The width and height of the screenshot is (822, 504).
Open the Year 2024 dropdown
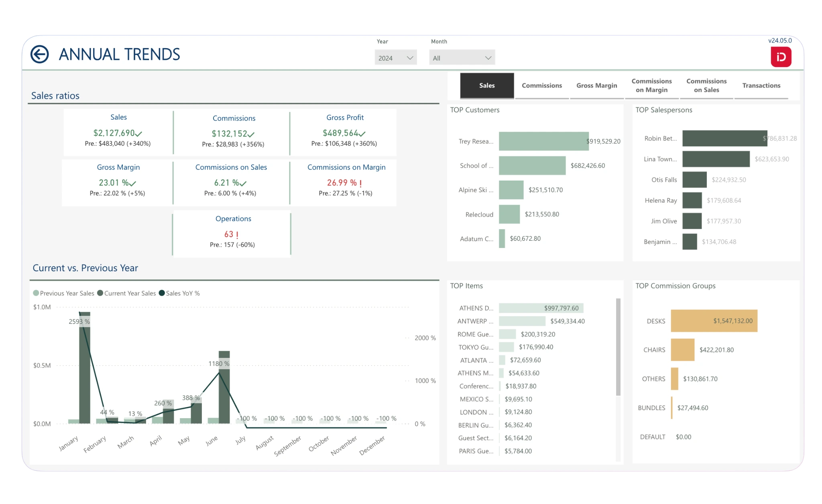pos(395,58)
